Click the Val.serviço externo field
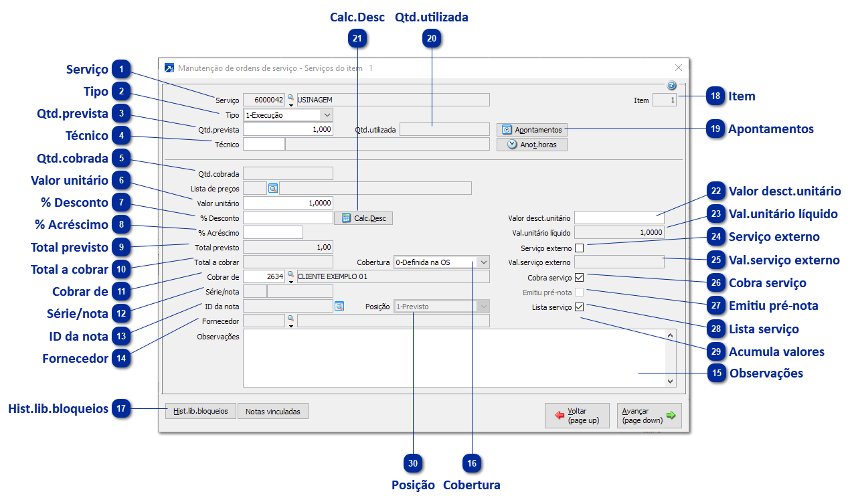 619,262
